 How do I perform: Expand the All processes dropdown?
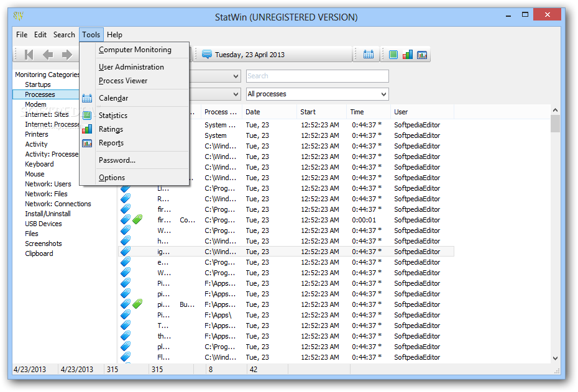pyautogui.click(x=383, y=94)
